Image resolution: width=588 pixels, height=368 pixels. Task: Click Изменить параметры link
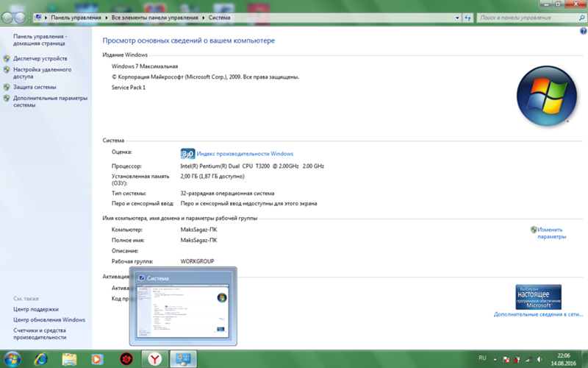[x=551, y=233]
